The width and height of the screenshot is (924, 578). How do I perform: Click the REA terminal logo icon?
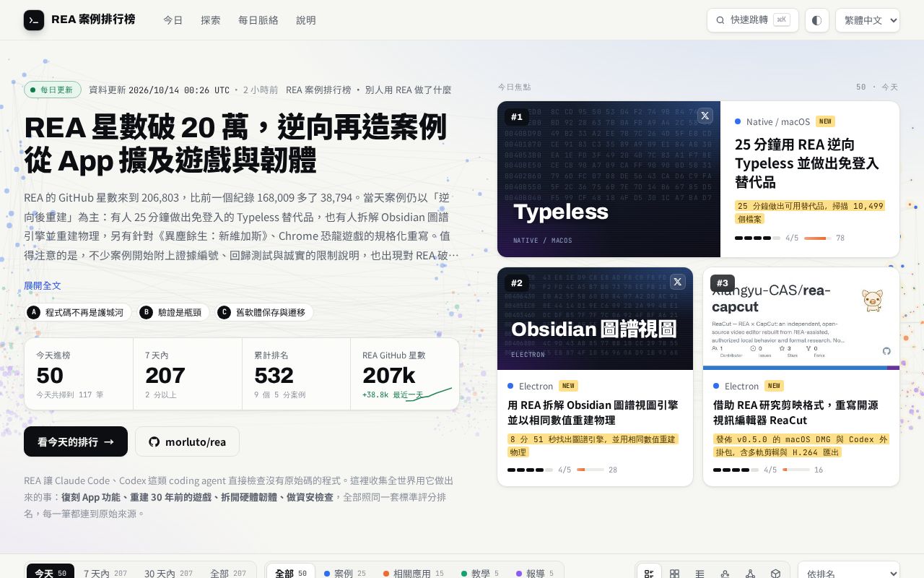click(x=34, y=20)
